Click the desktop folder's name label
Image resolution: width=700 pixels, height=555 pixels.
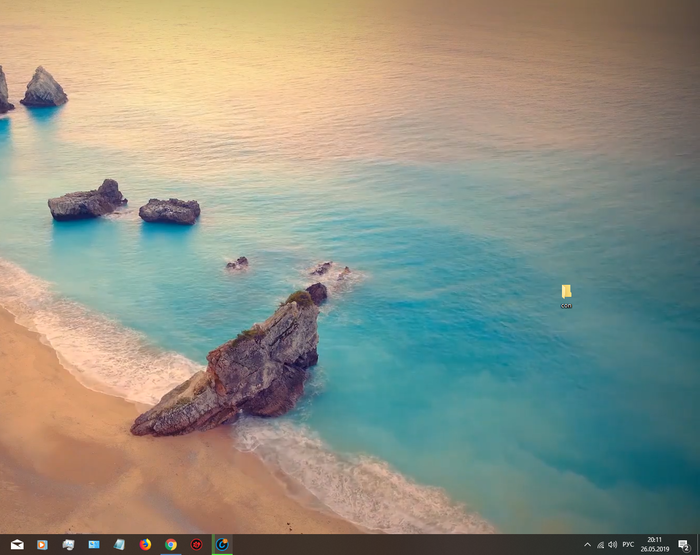566,306
